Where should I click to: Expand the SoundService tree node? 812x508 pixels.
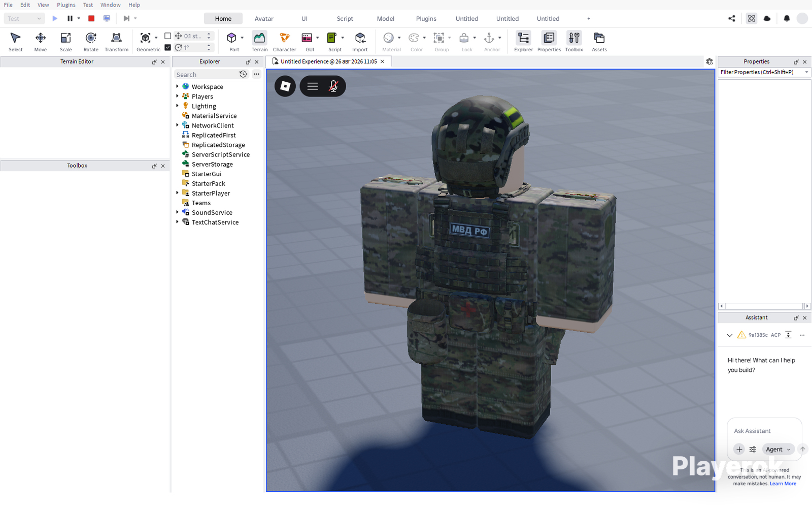(x=177, y=212)
